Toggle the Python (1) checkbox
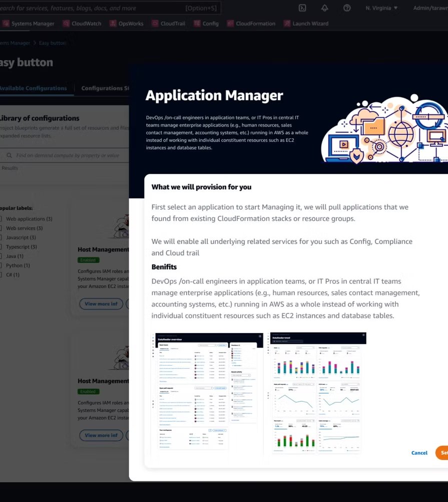Viewport: 448px width, 502px height. coord(1,266)
